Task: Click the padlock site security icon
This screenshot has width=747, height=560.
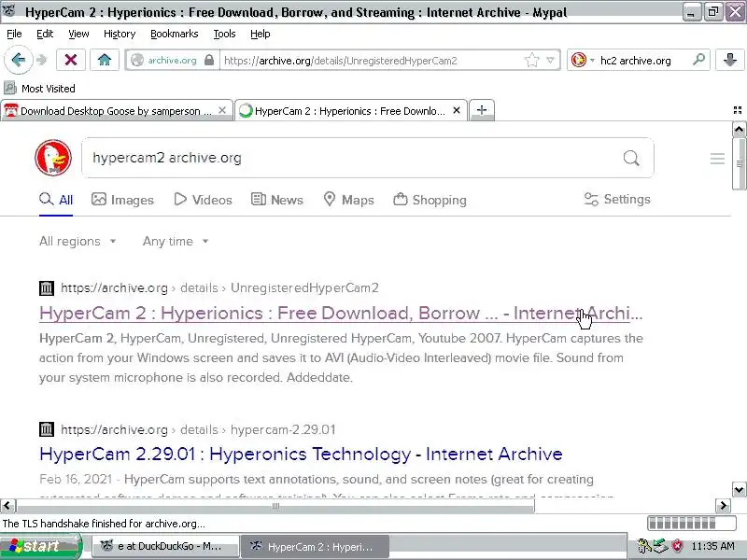Action: (208, 60)
